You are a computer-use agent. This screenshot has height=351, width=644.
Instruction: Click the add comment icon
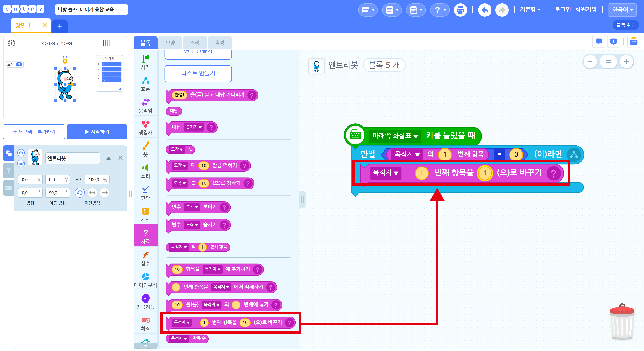pos(613,41)
